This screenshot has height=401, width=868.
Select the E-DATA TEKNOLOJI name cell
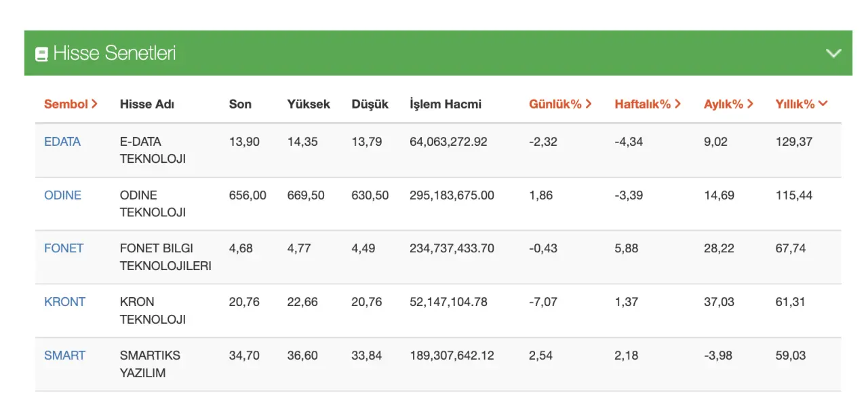(x=153, y=150)
